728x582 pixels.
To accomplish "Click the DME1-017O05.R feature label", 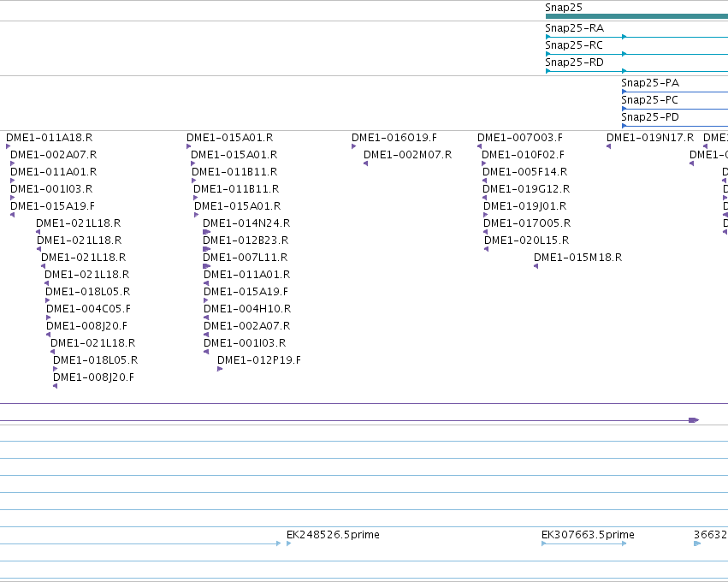I will point(527,223).
